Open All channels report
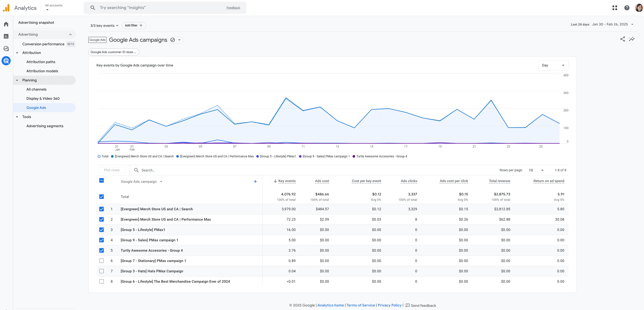Screen dimensions: 644x310 point(37,89)
